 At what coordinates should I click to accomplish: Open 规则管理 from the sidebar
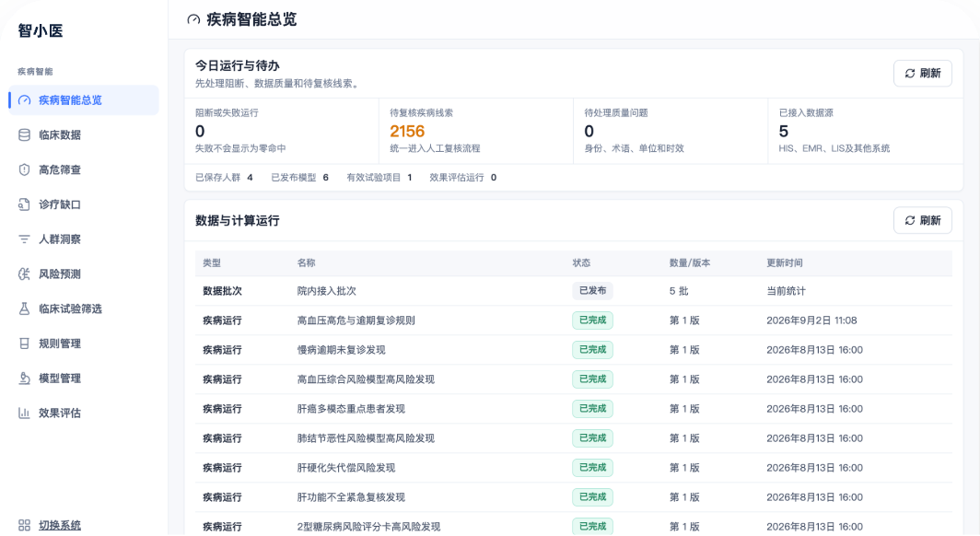click(85, 344)
